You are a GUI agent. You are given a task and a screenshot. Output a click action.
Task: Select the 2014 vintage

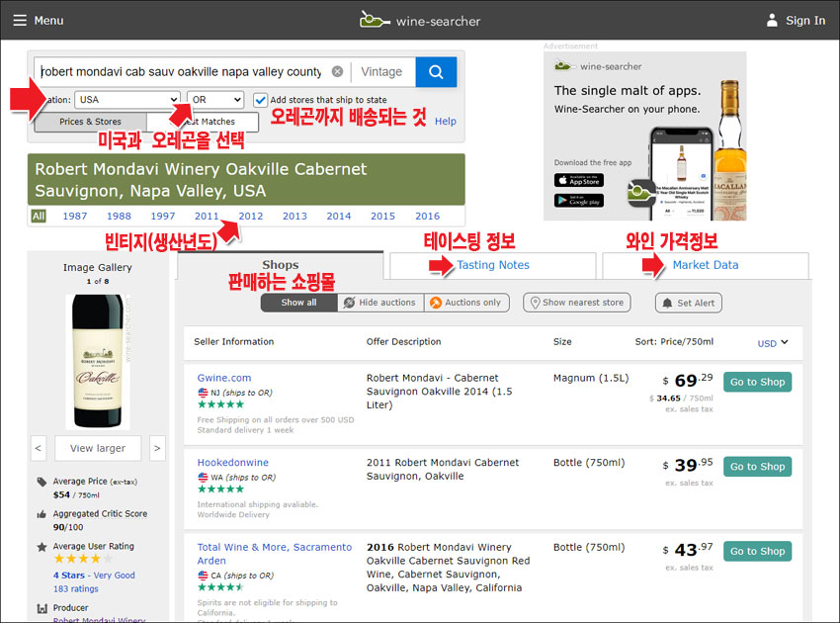pyautogui.click(x=339, y=216)
